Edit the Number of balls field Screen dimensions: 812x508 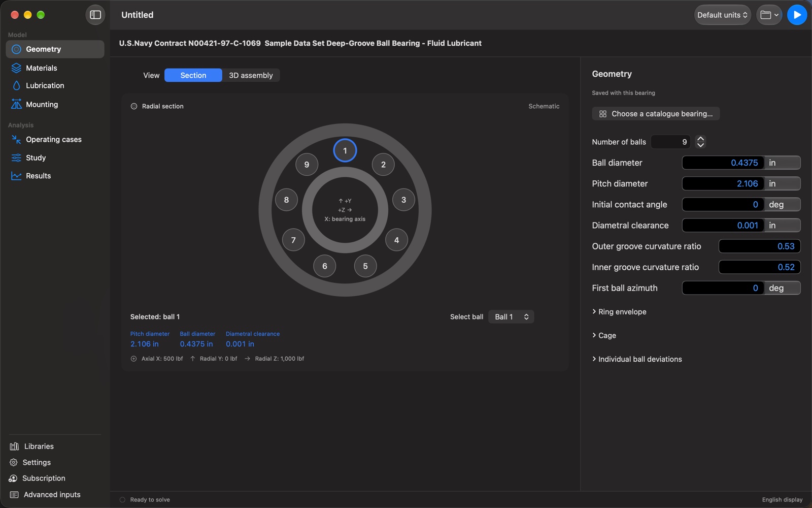pos(670,142)
